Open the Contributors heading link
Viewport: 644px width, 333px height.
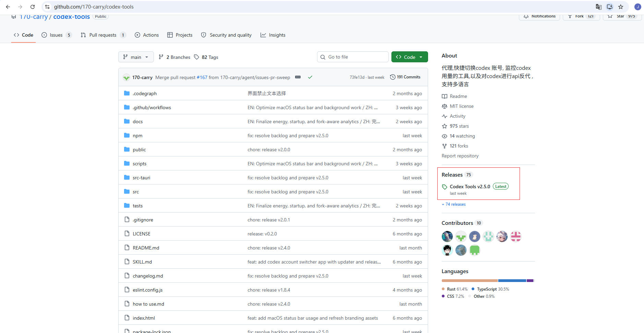[x=457, y=223]
